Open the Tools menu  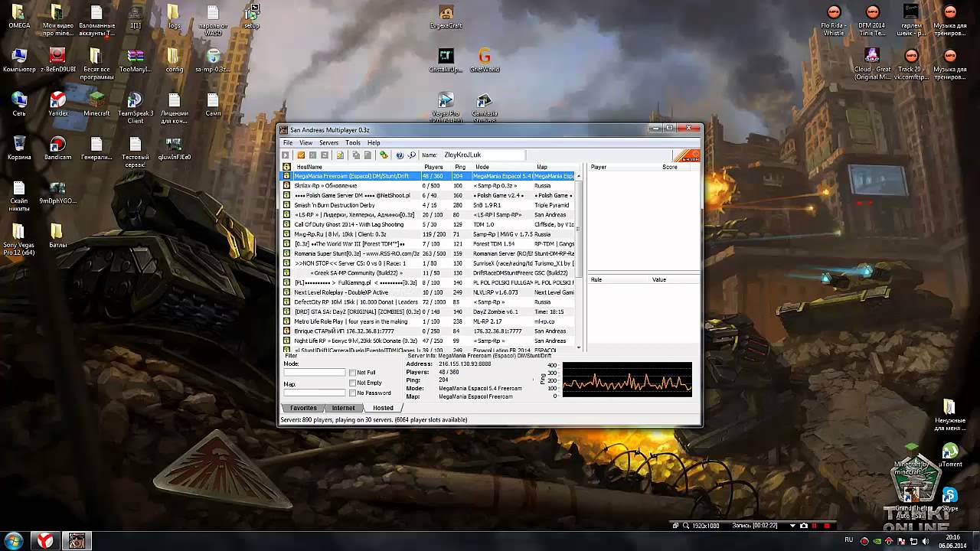[352, 143]
